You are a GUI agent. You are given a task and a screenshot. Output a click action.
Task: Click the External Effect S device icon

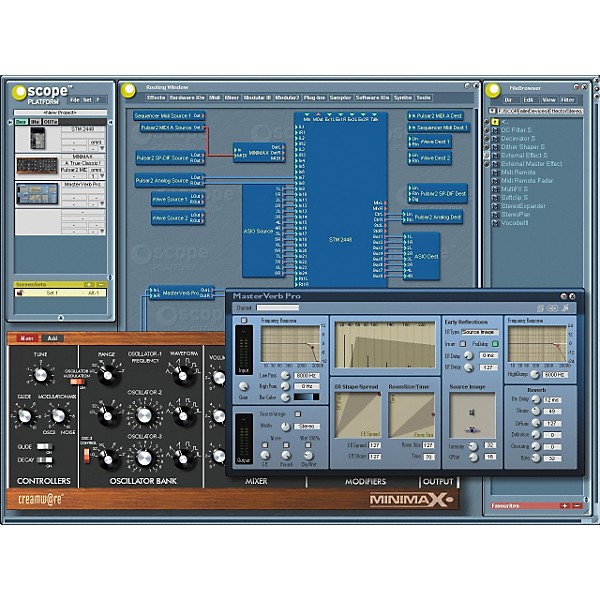coord(496,155)
